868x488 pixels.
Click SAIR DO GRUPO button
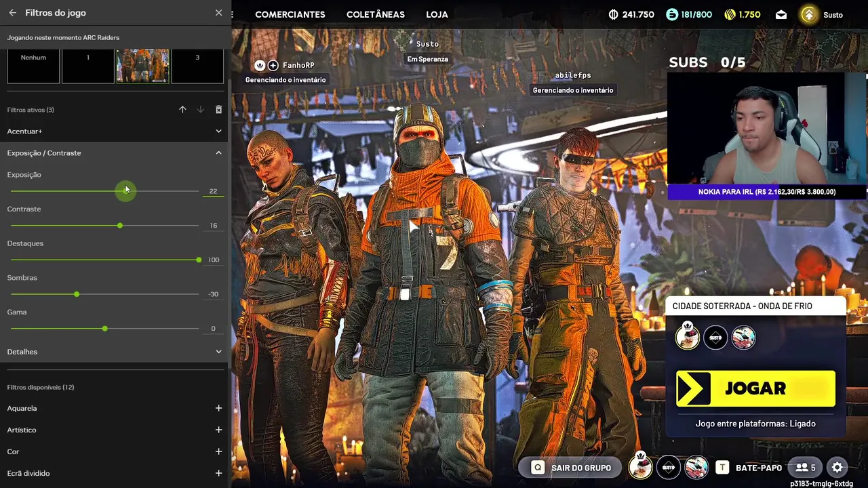(x=570, y=468)
